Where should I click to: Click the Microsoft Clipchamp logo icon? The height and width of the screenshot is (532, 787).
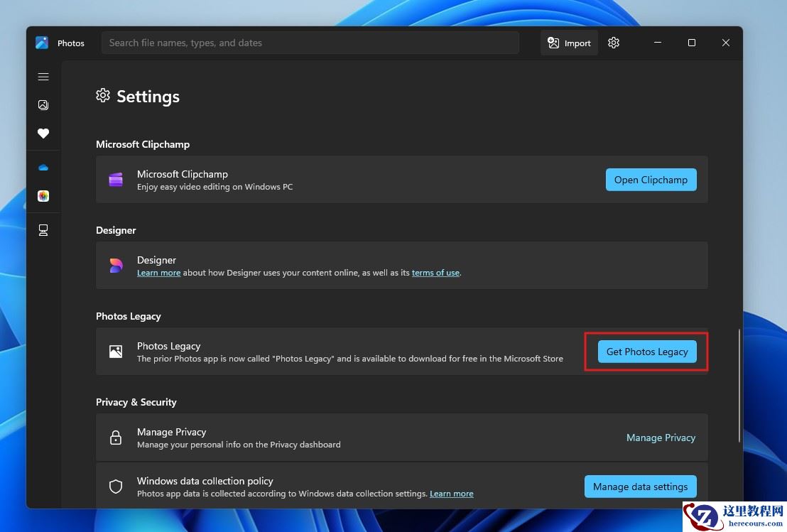click(116, 180)
